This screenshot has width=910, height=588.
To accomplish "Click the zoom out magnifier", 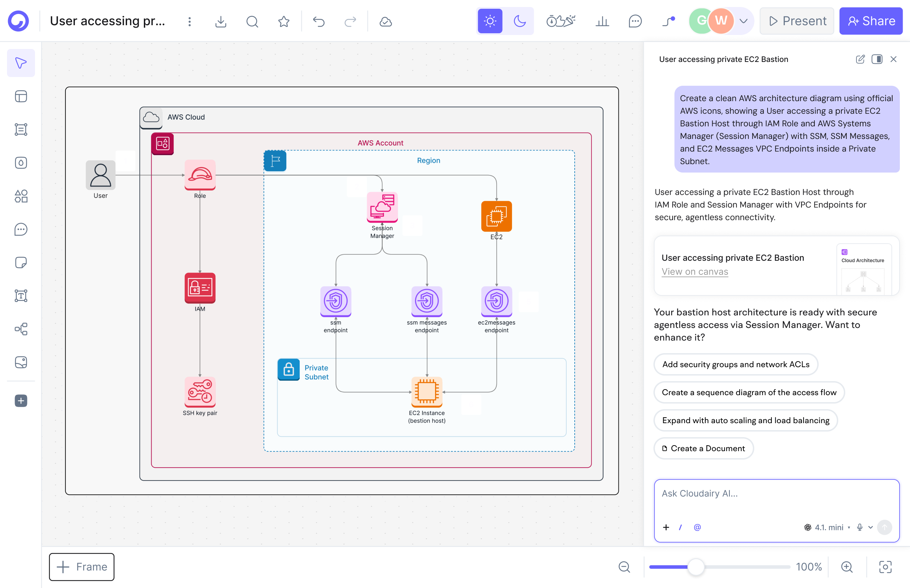I will pos(624,567).
